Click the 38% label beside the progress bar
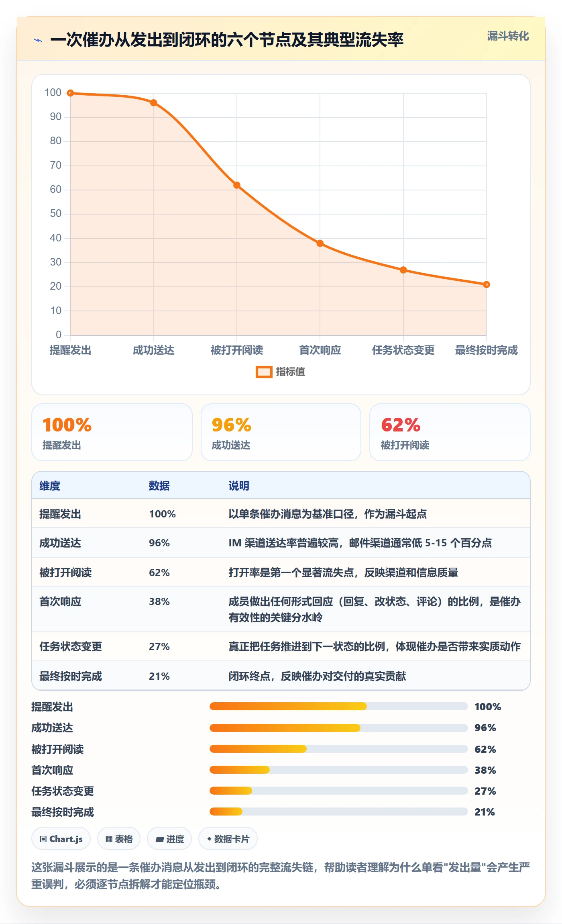The image size is (562, 924). tap(485, 771)
